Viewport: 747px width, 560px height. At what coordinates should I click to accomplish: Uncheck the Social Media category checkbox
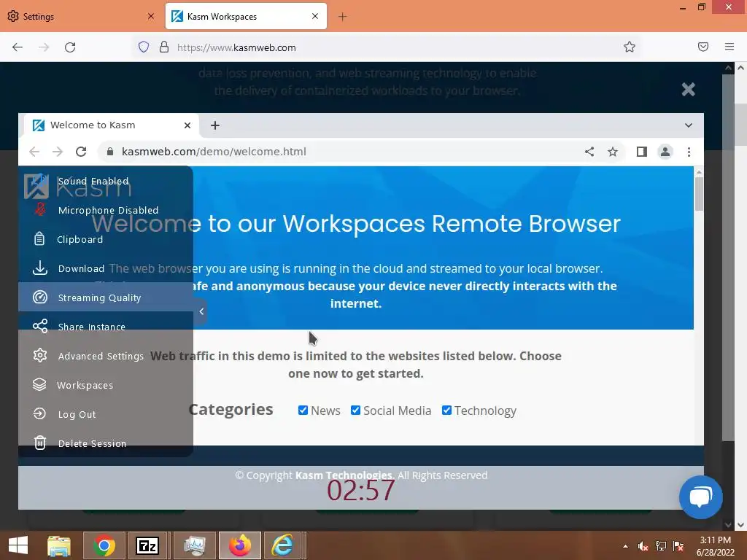pyautogui.click(x=355, y=410)
